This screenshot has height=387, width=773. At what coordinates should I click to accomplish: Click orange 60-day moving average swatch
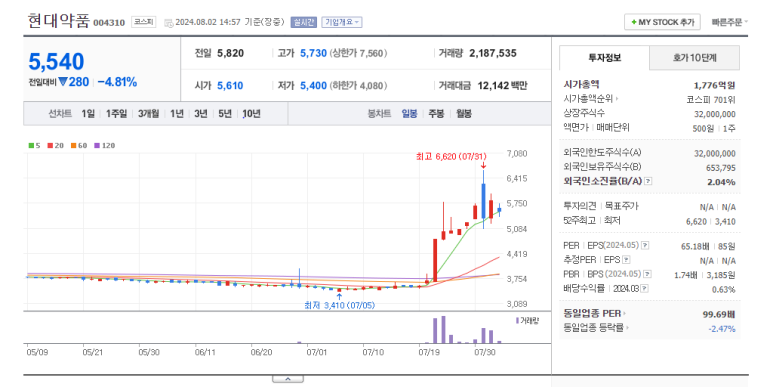(x=73, y=145)
